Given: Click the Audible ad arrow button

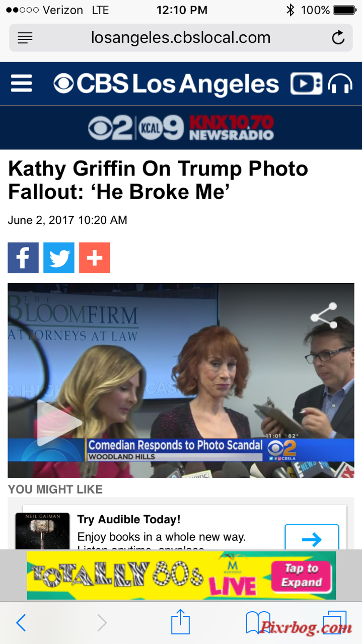Looking at the screenshot, I should 312,537.
